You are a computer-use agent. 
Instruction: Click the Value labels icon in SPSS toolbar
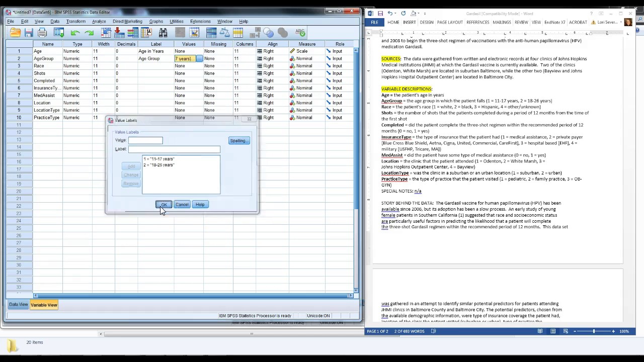(x=255, y=33)
